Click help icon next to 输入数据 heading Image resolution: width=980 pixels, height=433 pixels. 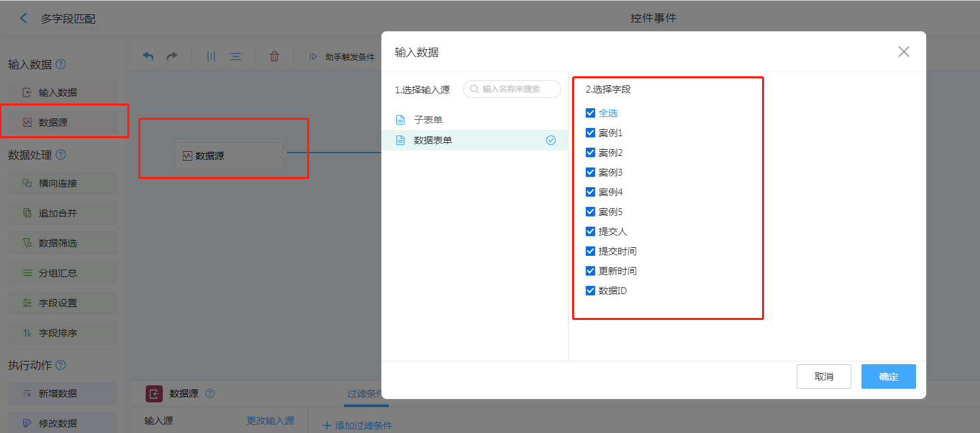(x=61, y=65)
